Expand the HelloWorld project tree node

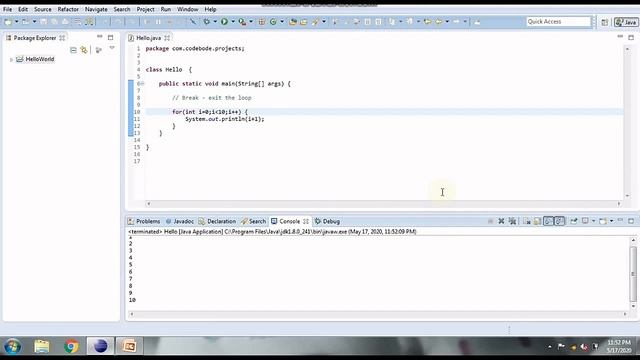point(11,60)
